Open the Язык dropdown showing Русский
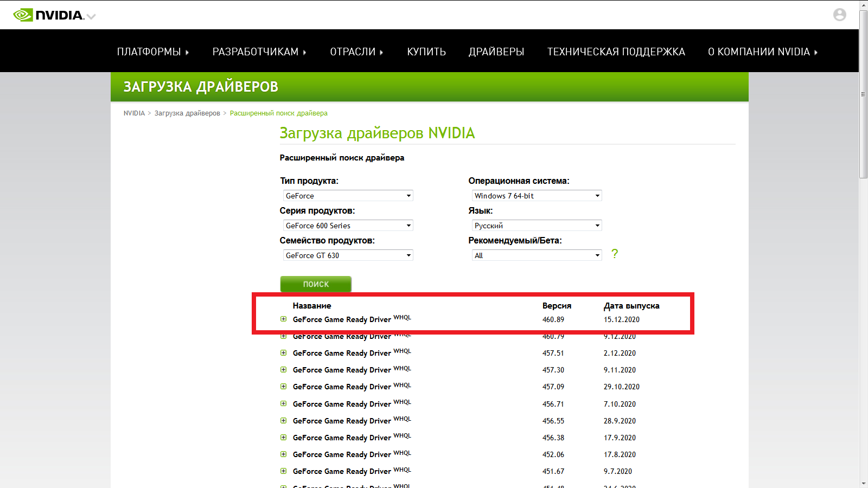Viewport: 868px width, 488px height. coord(537,226)
